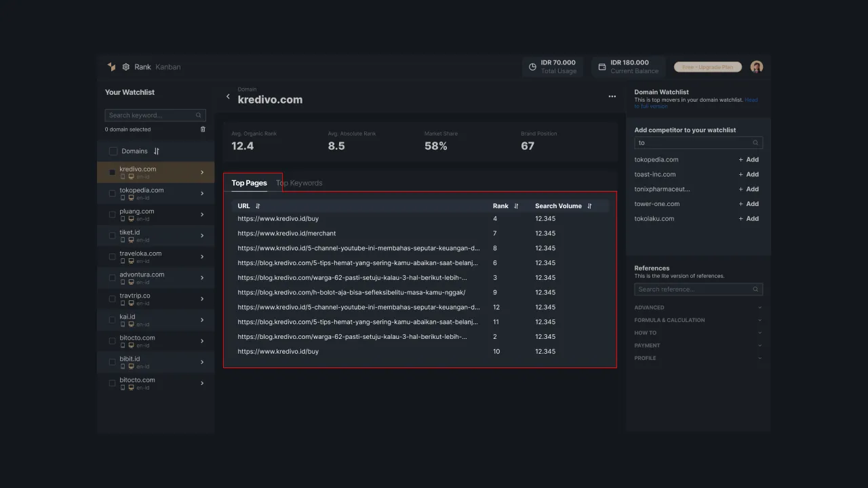Screen dimensions: 868x488
Task: Sort watchlist using Domains sort icon
Action: [x=157, y=151]
